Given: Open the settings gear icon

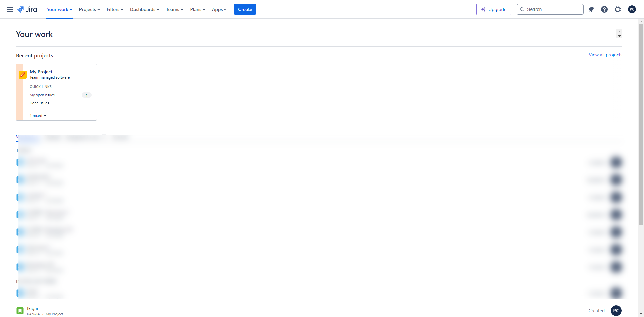Looking at the screenshot, I should tap(618, 9).
